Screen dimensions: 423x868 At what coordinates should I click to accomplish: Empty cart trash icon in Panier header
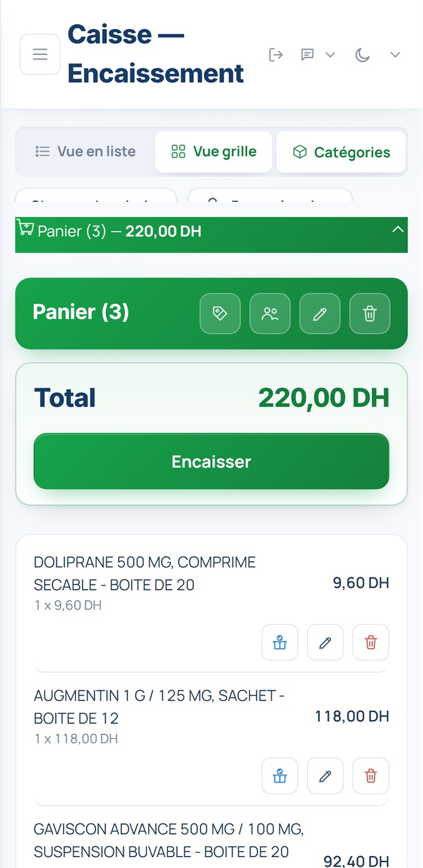370,313
